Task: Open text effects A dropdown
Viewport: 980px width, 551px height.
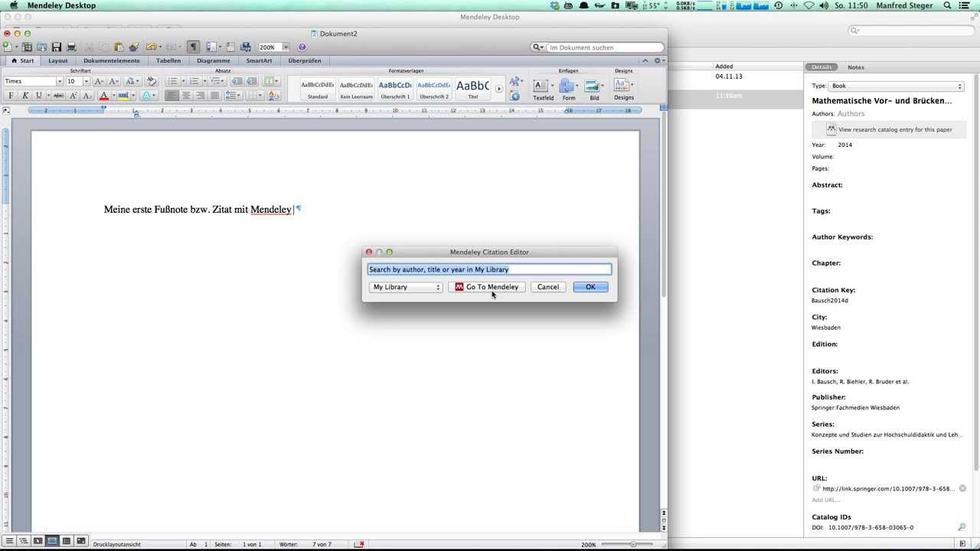Action: [148, 96]
